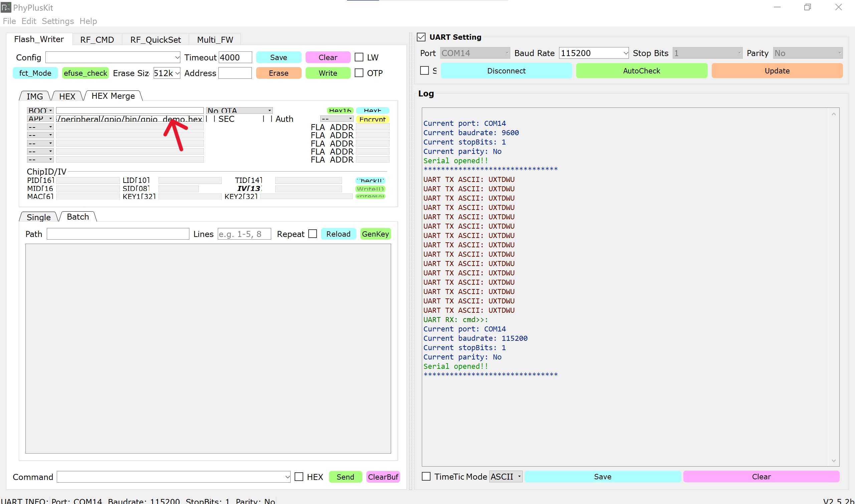Screen dimensions: 855x504
Task: Expand the Config combo box
Action: coord(113,57)
